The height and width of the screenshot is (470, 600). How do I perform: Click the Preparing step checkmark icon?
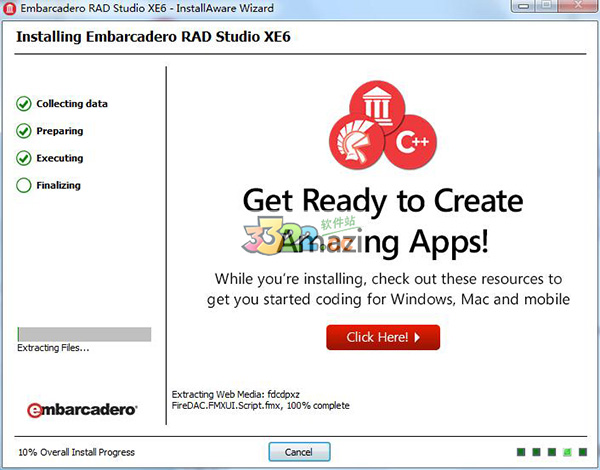(x=24, y=131)
